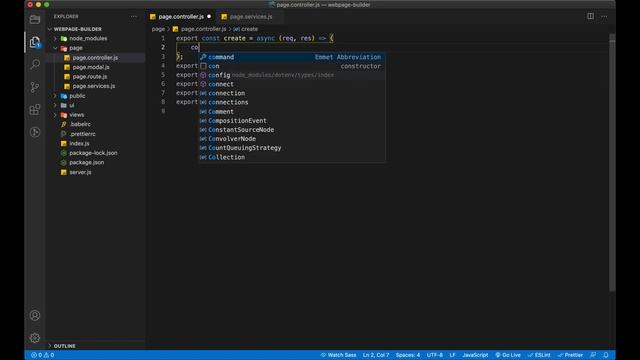Select 'con' constructor suggestion
The image size is (640, 360).
[291, 66]
